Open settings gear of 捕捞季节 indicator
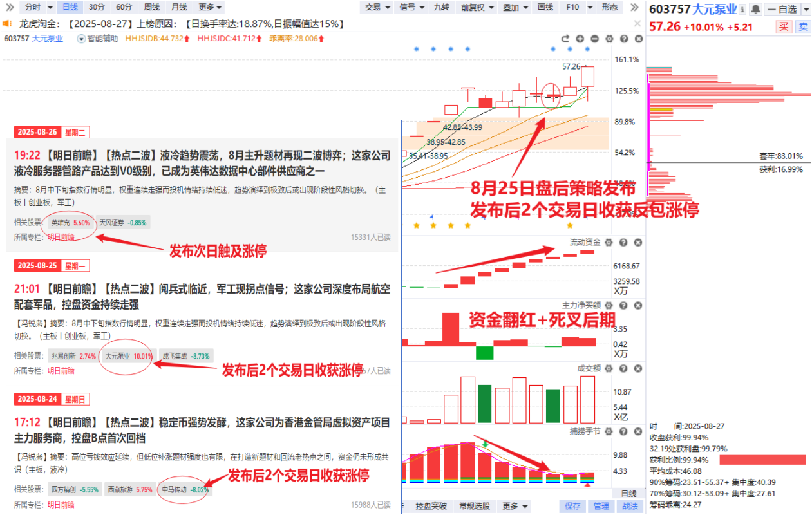The height and width of the screenshot is (515, 812). (609, 431)
